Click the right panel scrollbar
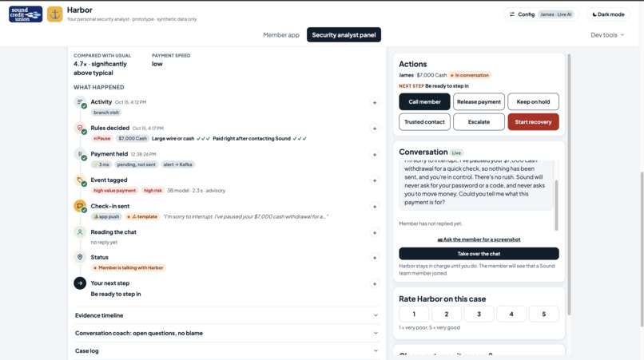Screen dimensions: 644x360 (x=569, y=184)
